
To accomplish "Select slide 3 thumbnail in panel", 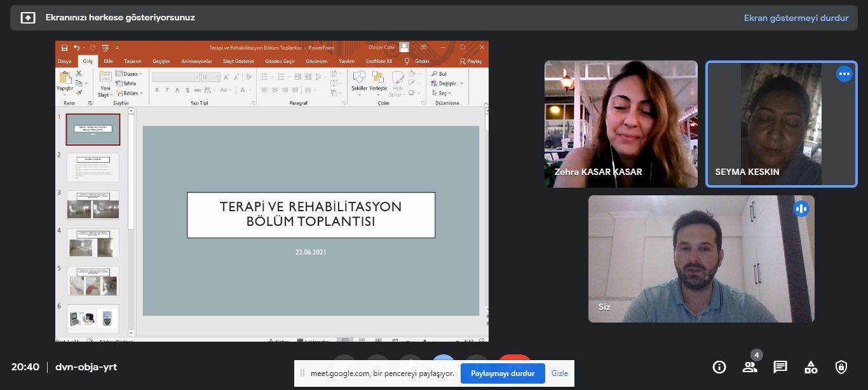I will [x=93, y=205].
